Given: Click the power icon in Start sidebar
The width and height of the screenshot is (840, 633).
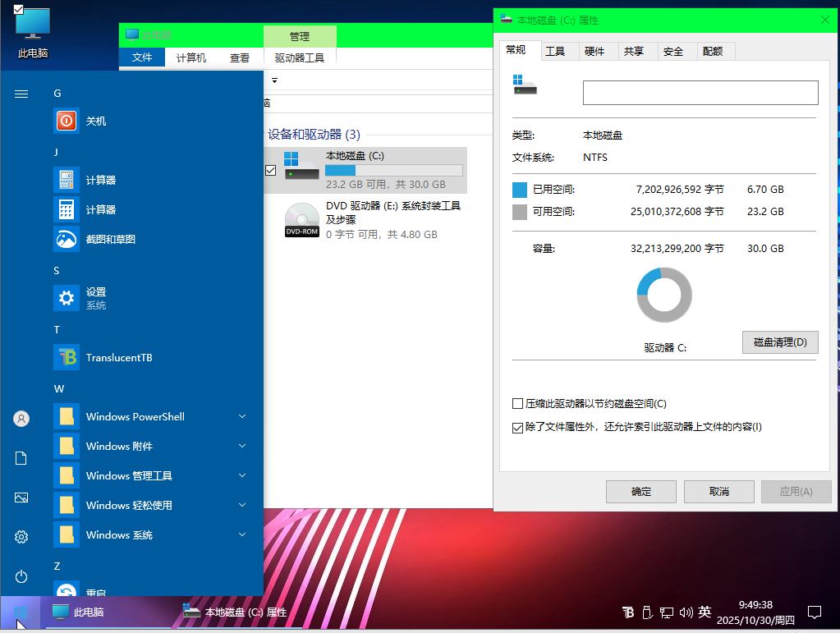Looking at the screenshot, I should tap(21, 576).
